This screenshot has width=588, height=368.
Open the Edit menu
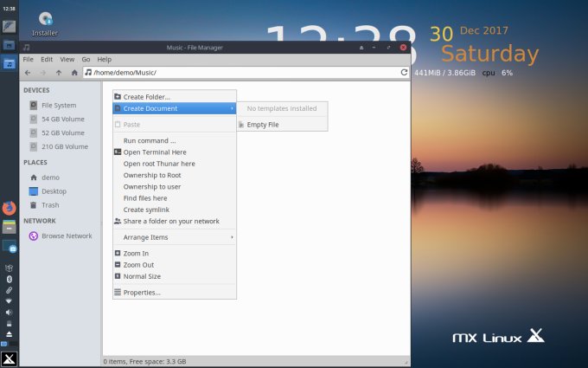point(47,60)
